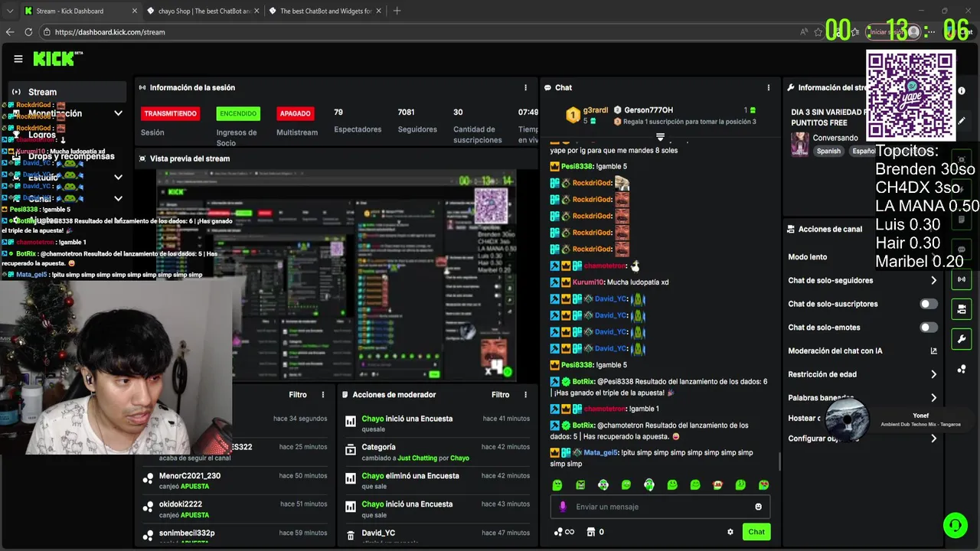Click the Categoría icon in the moderator actions list
The image size is (980, 551).
[351, 452]
